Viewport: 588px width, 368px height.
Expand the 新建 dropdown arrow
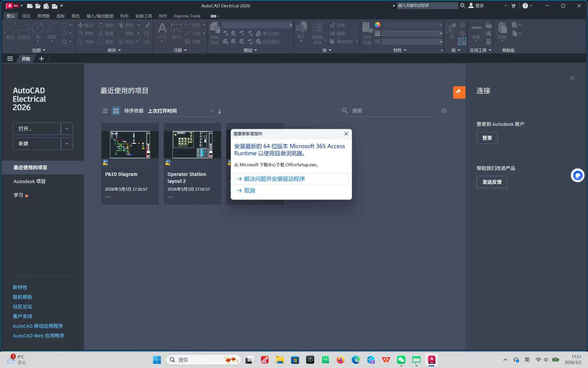(x=67, y=144)
